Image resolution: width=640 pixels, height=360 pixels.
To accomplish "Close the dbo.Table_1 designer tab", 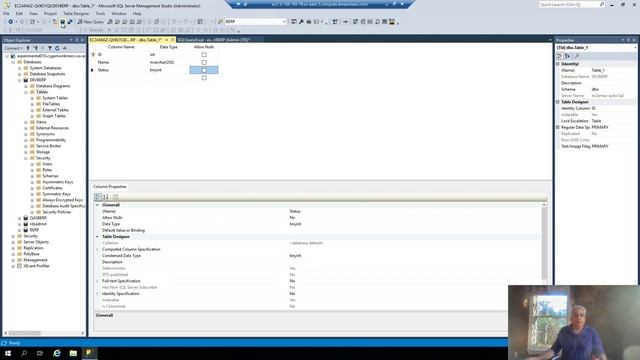I will click(173, 40).
